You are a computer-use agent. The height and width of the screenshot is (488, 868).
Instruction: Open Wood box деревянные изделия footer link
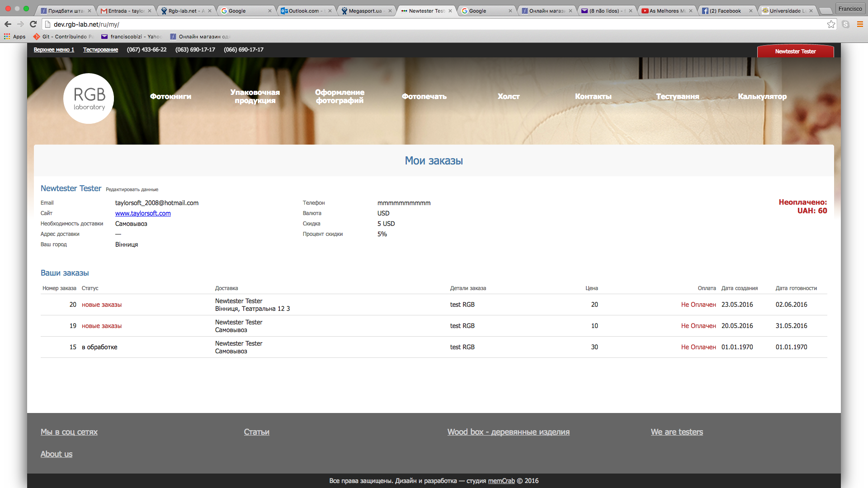point(508,432)
